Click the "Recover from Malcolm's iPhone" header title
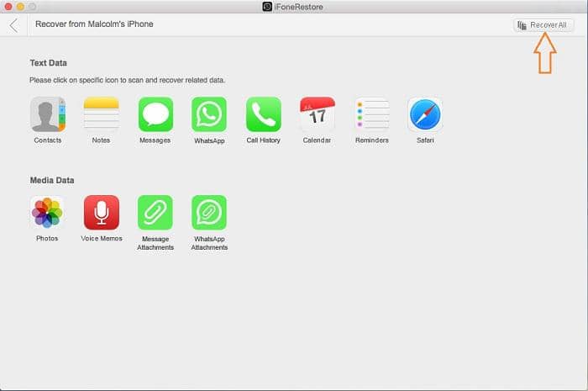The height and width of the screenshot is (391, 588). click(x=94, y=24)
